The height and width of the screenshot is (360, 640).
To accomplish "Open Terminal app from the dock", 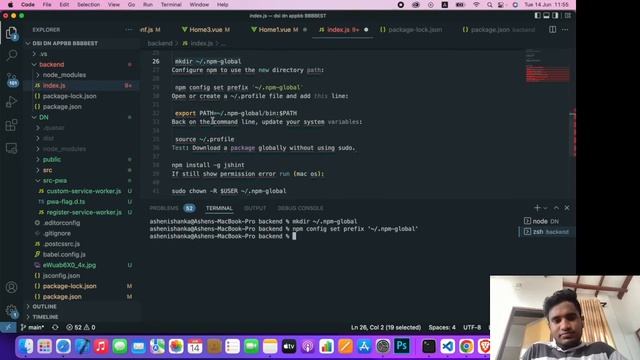I will coord(429,347).
